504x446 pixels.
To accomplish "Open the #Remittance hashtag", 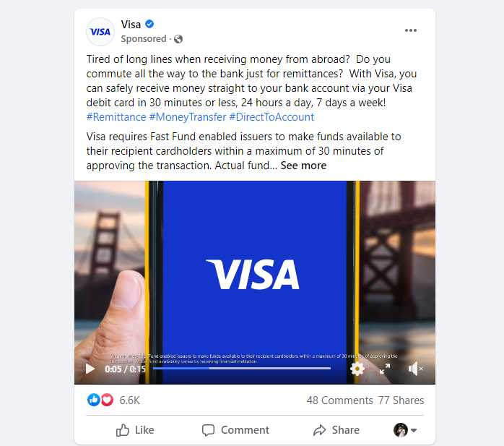I will tap(116, 117).
